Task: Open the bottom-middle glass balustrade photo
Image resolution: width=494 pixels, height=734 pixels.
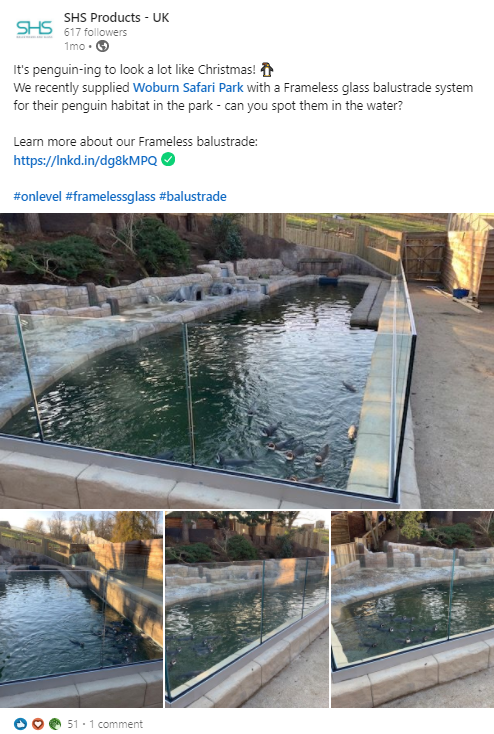Action: (247, 609)
